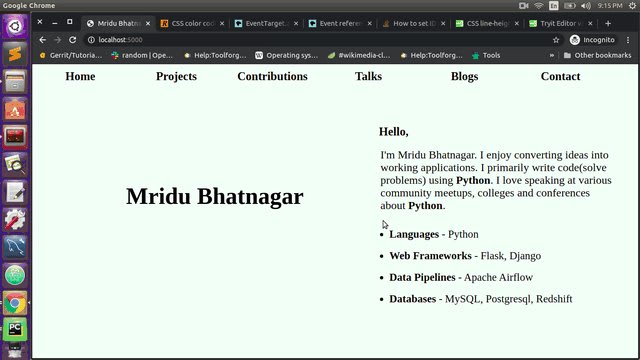
Task: Open the sound volume indicator
Action: [x=586, y=5]
